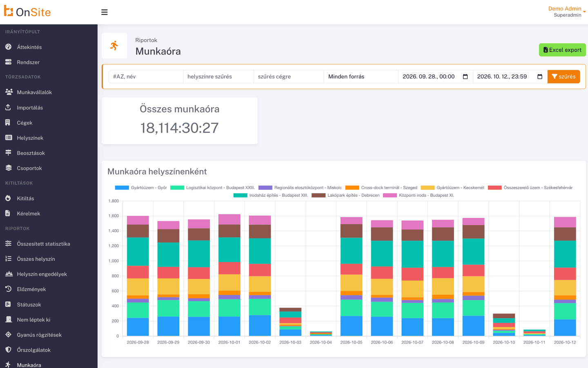Click the orange szűrés filter button

point(563,76)
